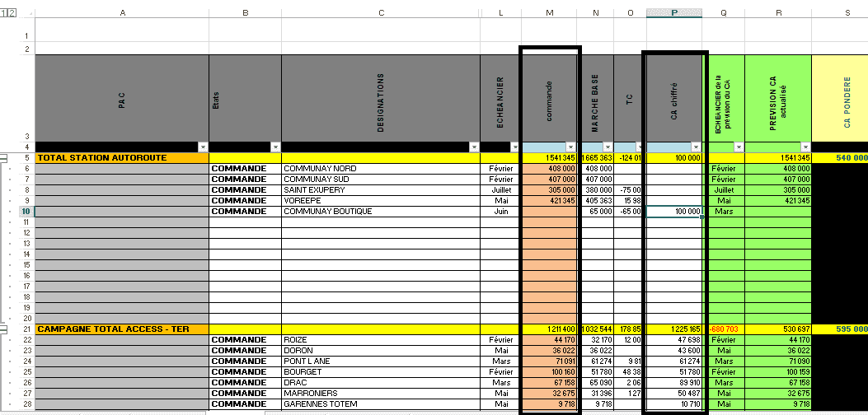Select column B header
Screen dimensions: 868x415
click(x=245, y=13)
